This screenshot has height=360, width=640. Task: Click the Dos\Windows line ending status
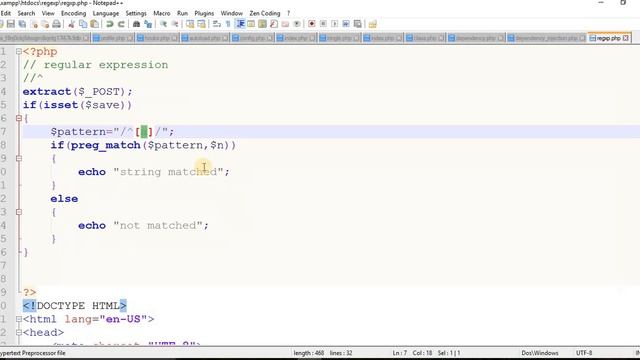540,353
